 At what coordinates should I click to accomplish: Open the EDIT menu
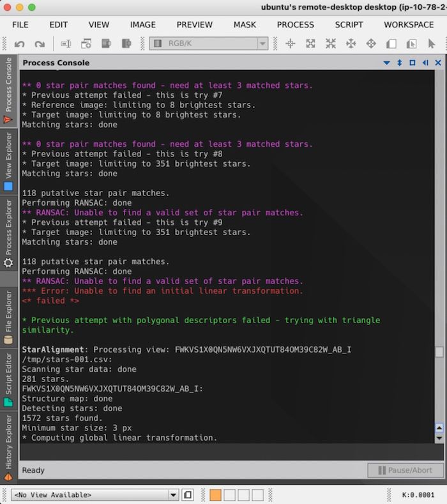[x=59, y=25]
